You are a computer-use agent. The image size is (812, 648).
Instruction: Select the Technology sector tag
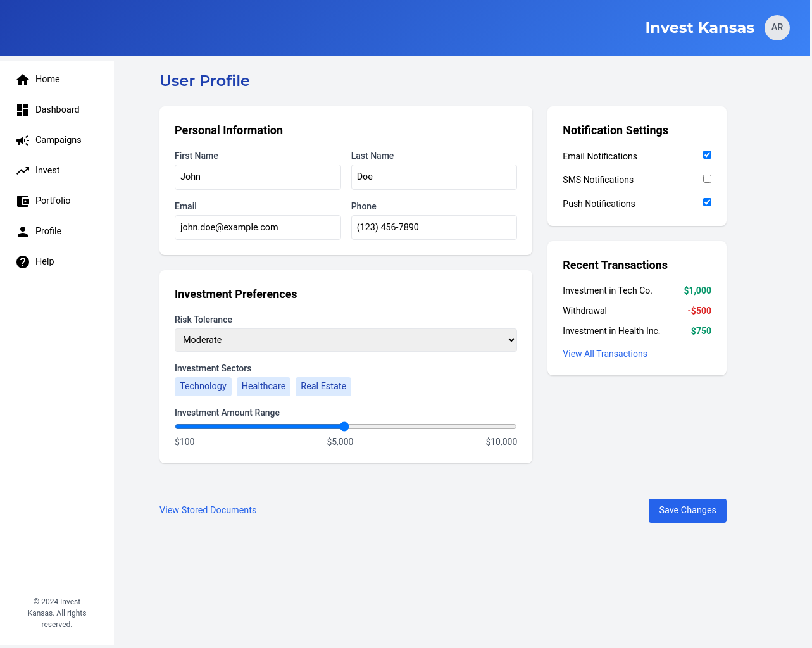pos(203,386)
